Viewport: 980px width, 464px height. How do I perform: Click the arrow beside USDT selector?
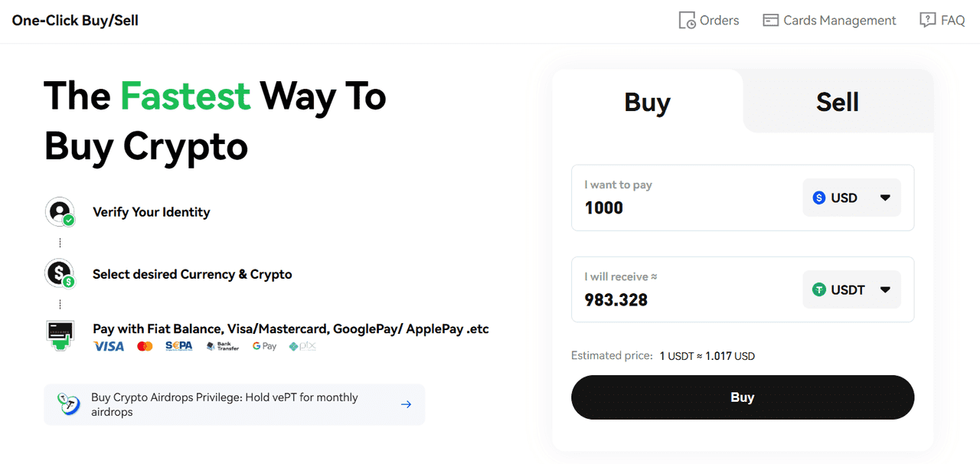885,289
